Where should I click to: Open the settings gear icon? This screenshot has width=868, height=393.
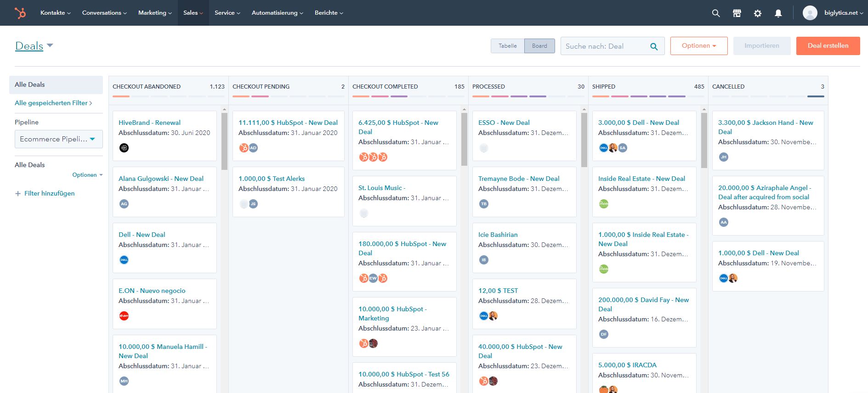point(757,13)
